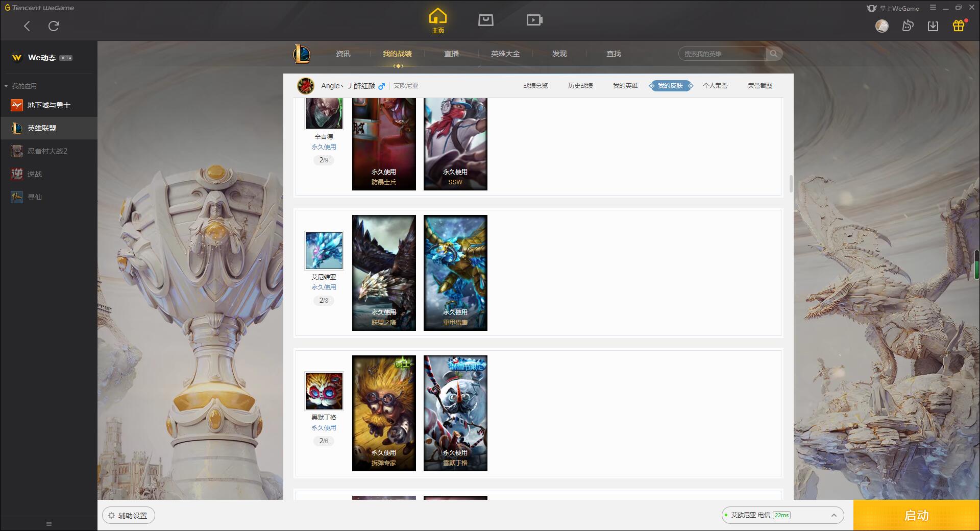The height and width of the screenshot is (531, 980).
Task: Open the gift box icon
Action: pos(959,26)
